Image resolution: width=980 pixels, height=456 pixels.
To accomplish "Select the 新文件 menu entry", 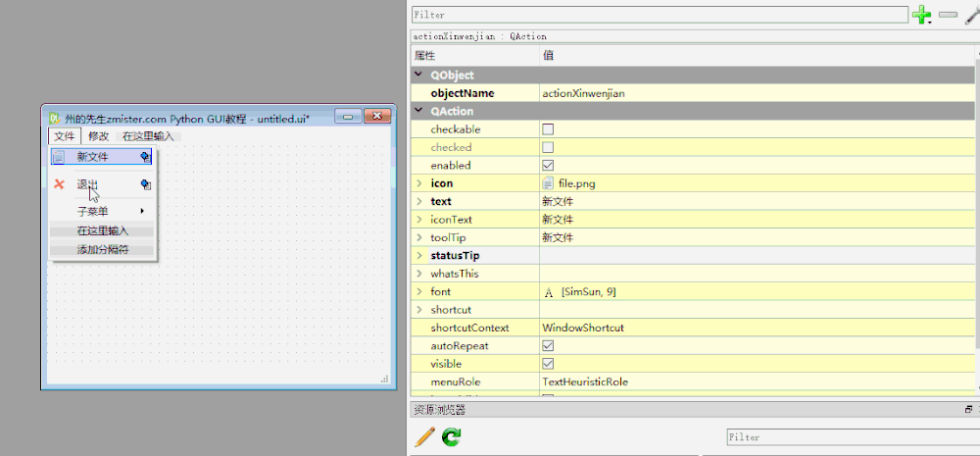I will [x=101, y=157].
